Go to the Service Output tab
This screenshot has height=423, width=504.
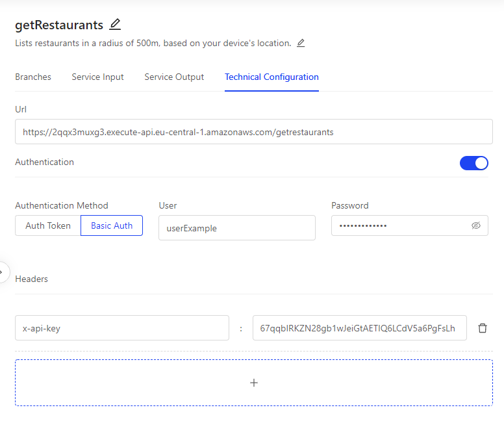click(x=174, y=77)
